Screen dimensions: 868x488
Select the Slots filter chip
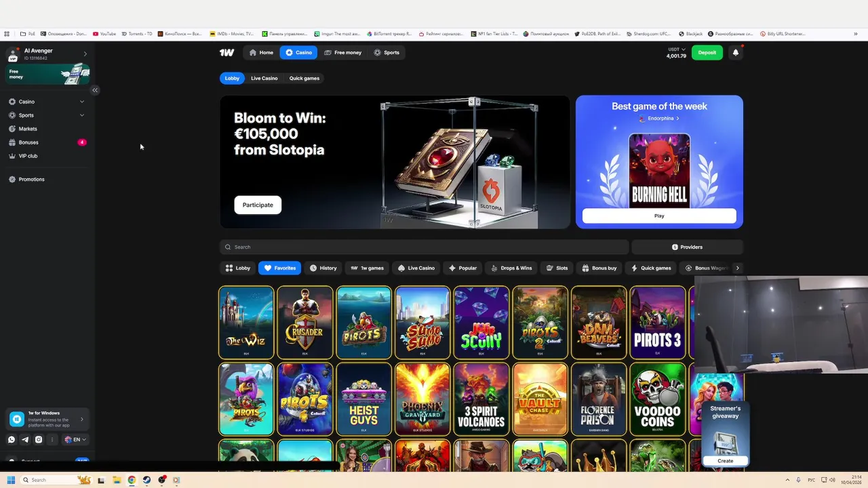pos(557,268)
